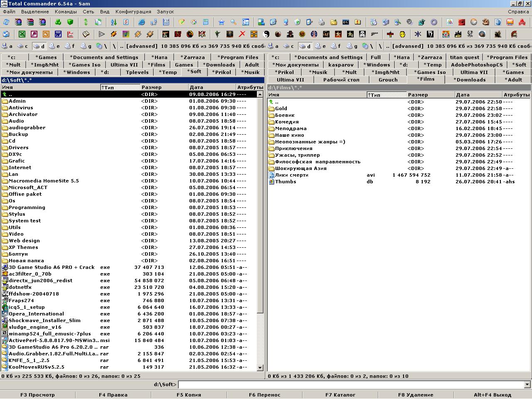This screenshot has width=532, height=399.
Task: Switch right panel to drive g
Action: click(352, 46)
